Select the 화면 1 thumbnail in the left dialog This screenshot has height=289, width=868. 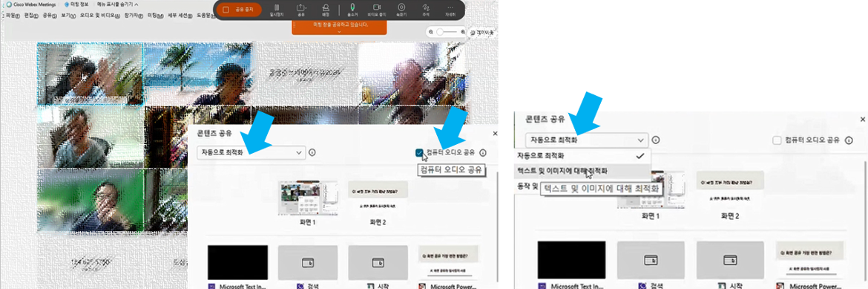[308, 198]
